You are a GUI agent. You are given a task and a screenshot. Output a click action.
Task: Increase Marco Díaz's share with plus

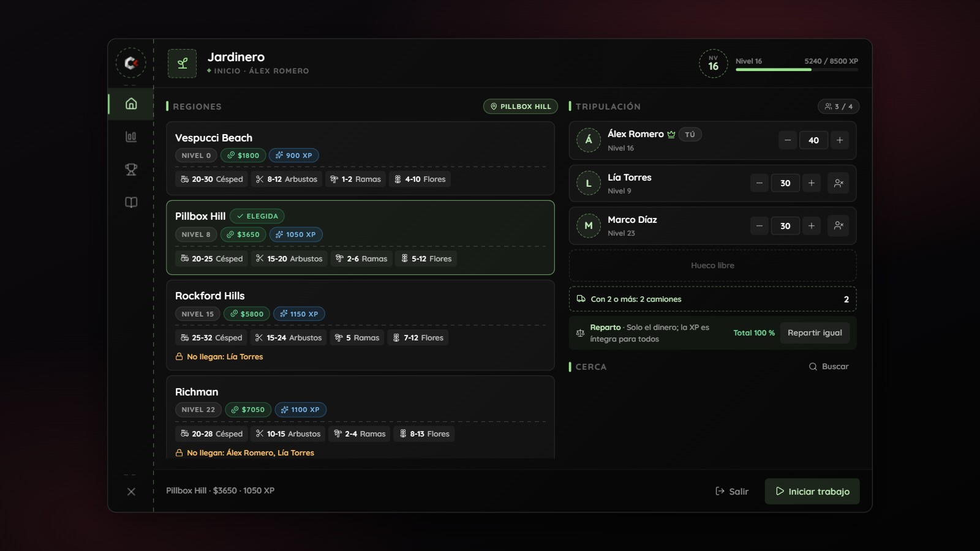point(812,226)
